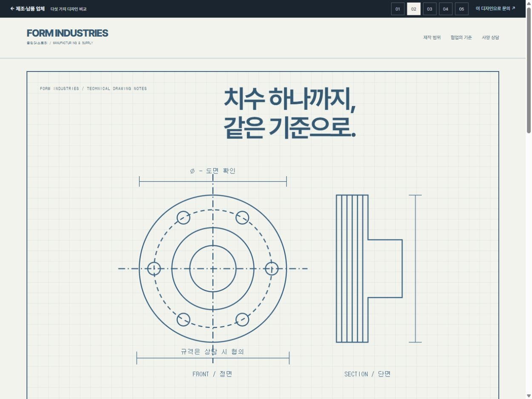The height and width of the screenshot is (399, 532).
Task: Go back via 제조·납품 업체 link
Action: pyautogui.click(x=27, y=9)
